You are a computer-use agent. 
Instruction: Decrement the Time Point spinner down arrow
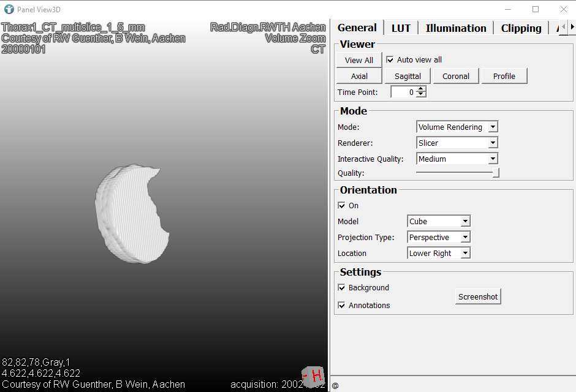(421, 95)
